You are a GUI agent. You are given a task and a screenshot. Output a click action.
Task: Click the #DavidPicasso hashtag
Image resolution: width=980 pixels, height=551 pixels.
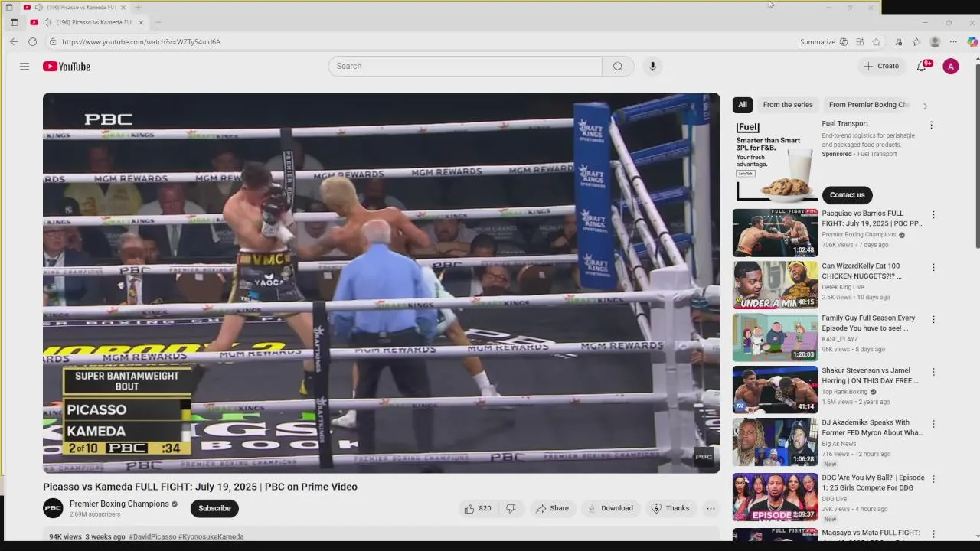(x=152, y=536)
